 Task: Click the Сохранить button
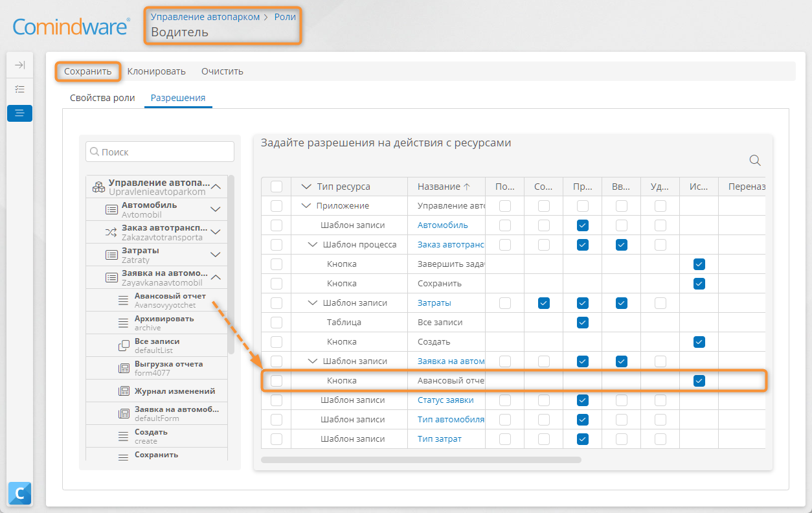click(x=88, y=71)
